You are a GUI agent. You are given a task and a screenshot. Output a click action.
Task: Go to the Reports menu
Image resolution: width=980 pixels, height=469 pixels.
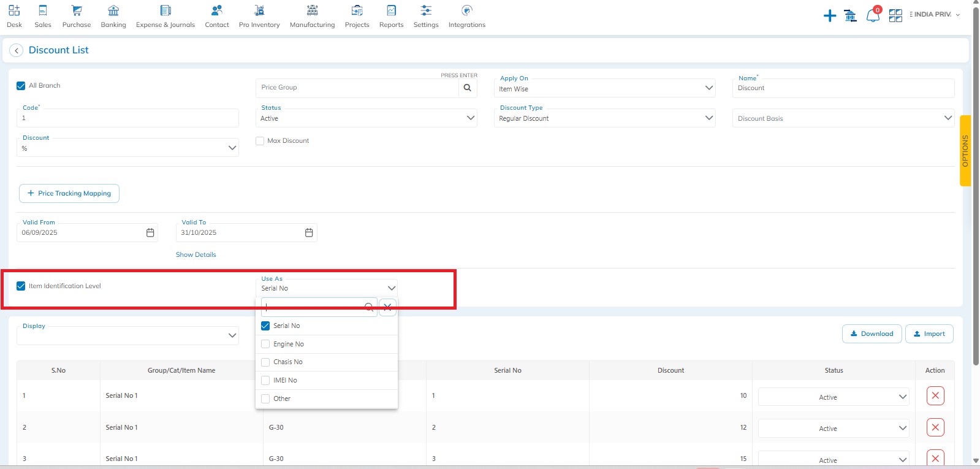coord(391,17)
